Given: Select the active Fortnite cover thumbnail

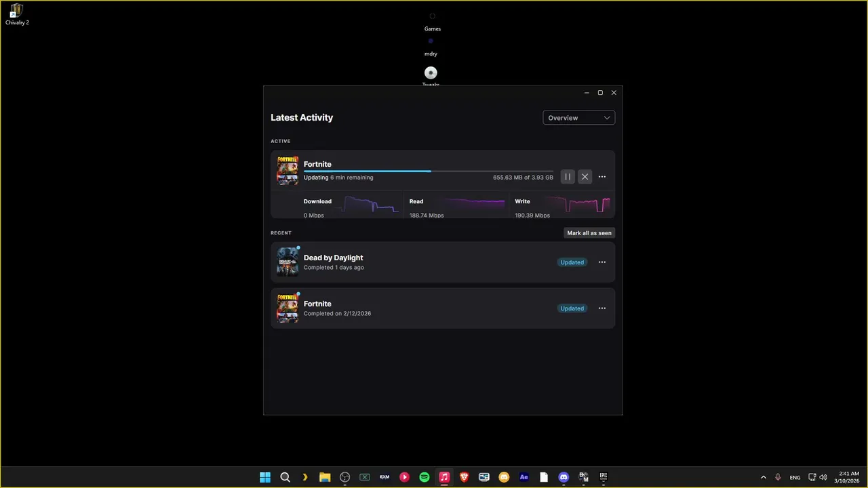Looking at the screenshot, I should (288, 171).
